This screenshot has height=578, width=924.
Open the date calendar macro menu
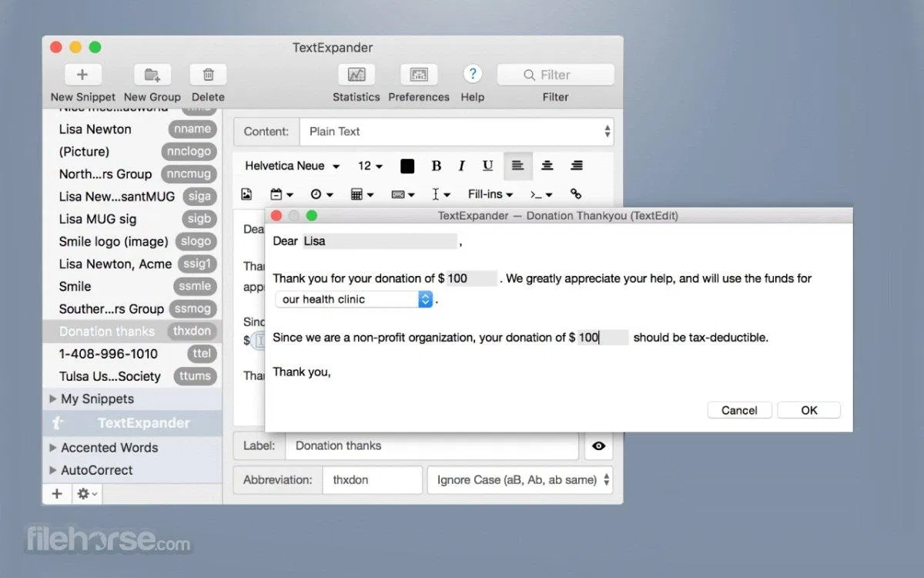click(281, 194)
